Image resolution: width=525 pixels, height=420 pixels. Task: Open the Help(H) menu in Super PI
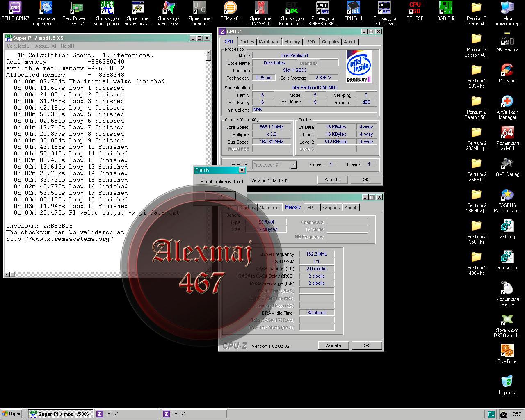(68, 46)
